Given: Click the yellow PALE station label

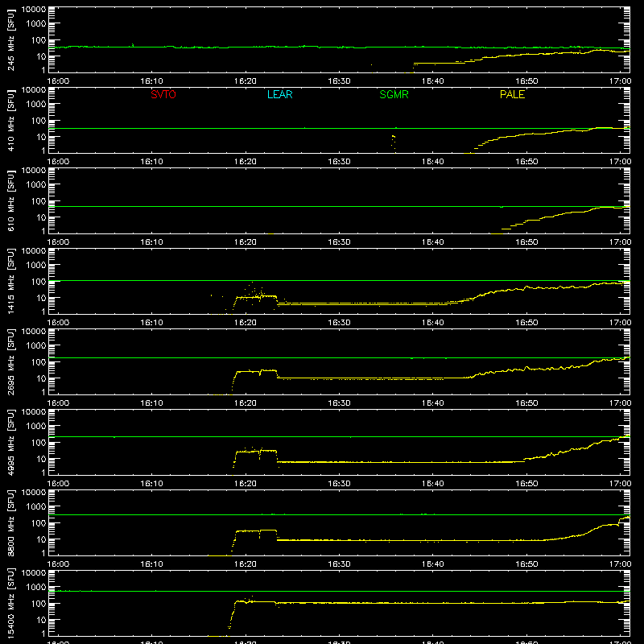Looking at the screenshot, I should [512, 94].
